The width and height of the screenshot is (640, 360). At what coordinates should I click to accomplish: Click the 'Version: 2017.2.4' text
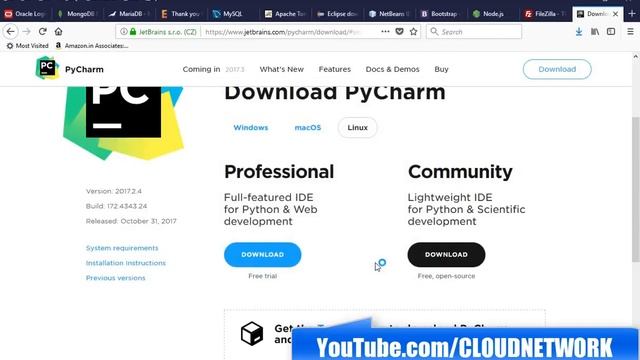pos(114,191)
